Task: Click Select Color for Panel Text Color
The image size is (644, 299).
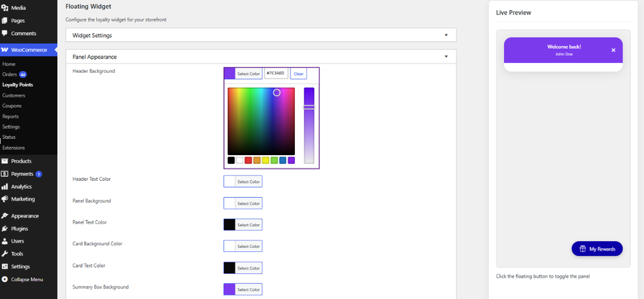Action: tap(248, 225)
